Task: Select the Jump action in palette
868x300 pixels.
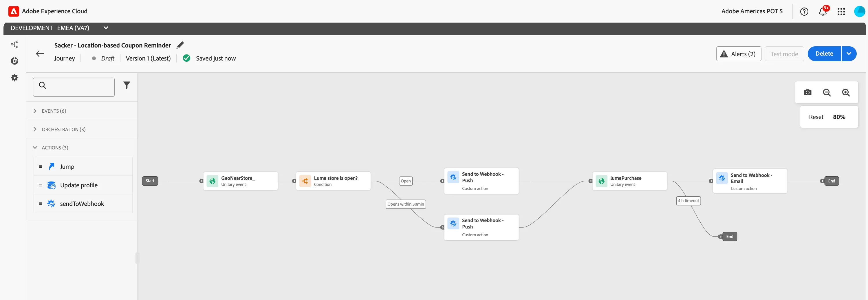Action: [x=83, y=167]
